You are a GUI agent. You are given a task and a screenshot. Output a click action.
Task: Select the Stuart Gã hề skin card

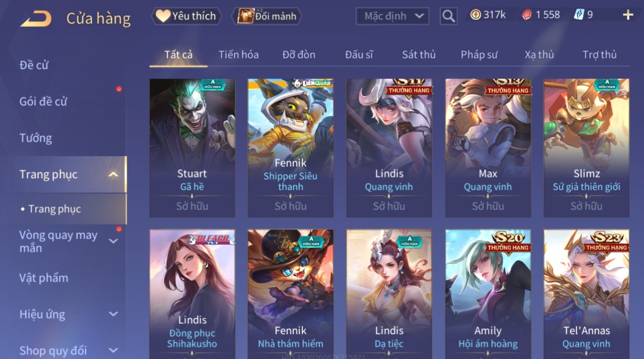192,148
